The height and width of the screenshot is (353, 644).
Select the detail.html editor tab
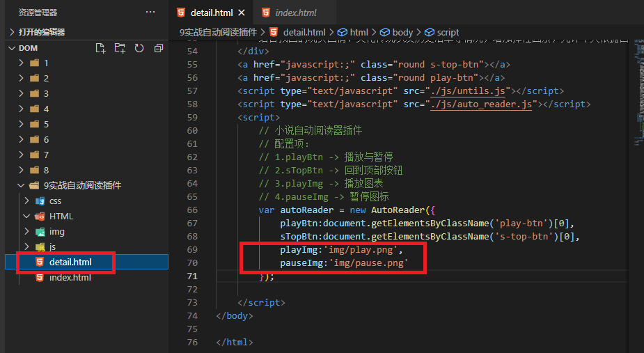[211, 13]
